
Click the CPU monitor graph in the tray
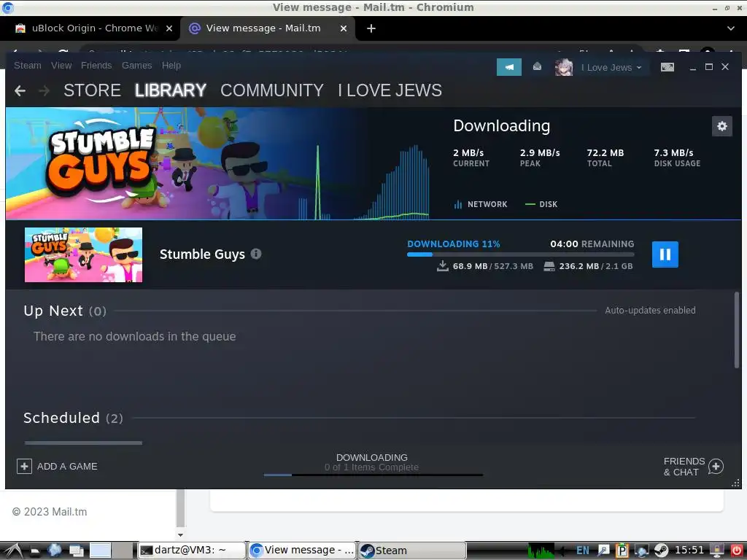point(541,551)
